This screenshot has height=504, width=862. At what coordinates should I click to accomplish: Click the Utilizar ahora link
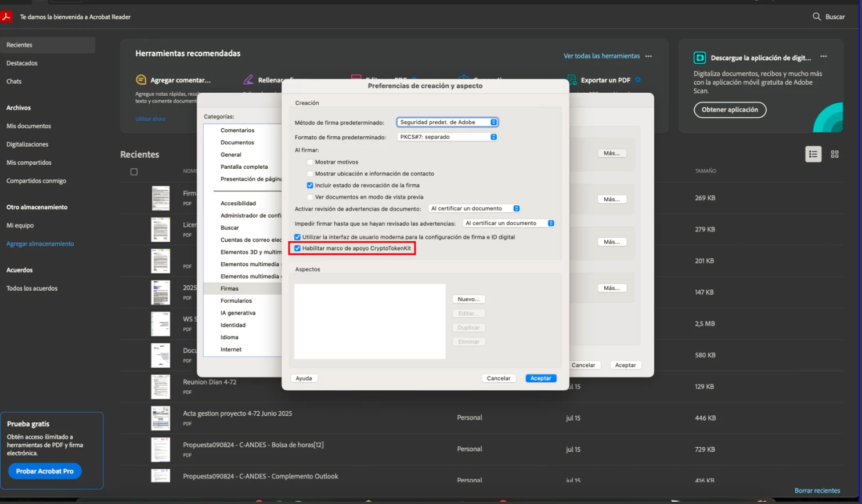pyautogui.click(x=150, y=119)
